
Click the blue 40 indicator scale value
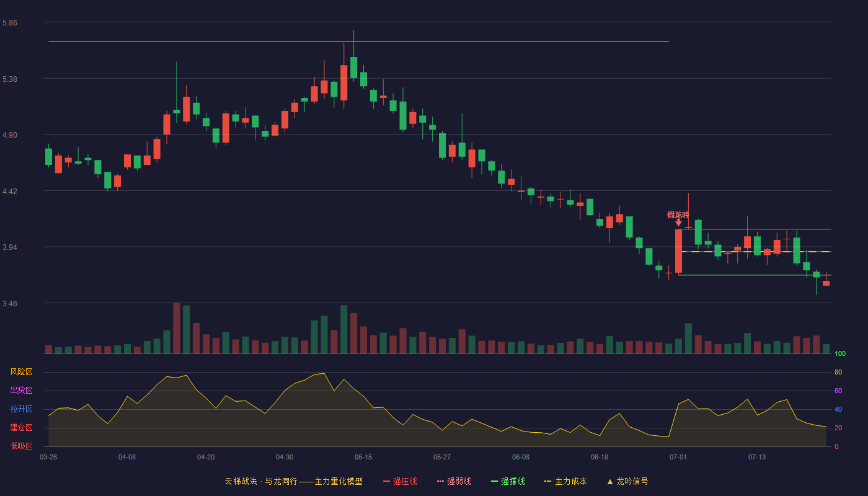838,409
